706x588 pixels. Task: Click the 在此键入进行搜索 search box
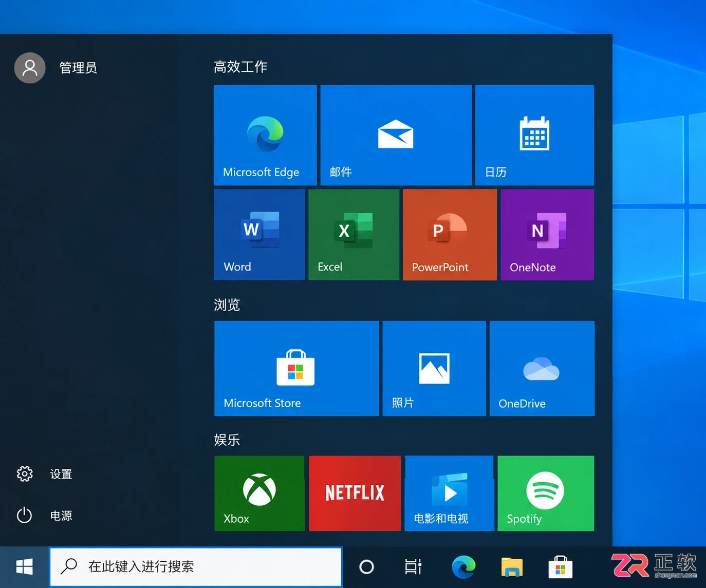196,567
